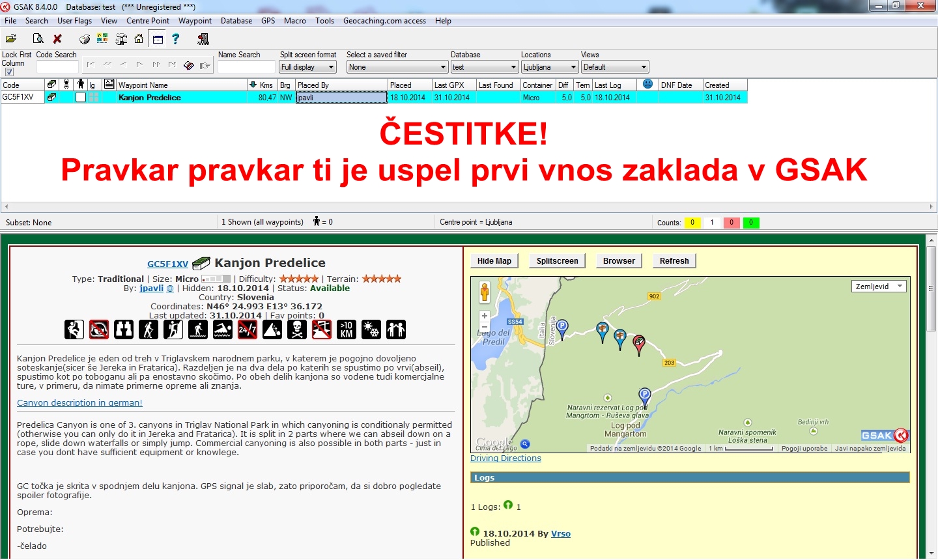
Task: Click the binoculars scenic view attribute icon
Action: tap(124, 329)
